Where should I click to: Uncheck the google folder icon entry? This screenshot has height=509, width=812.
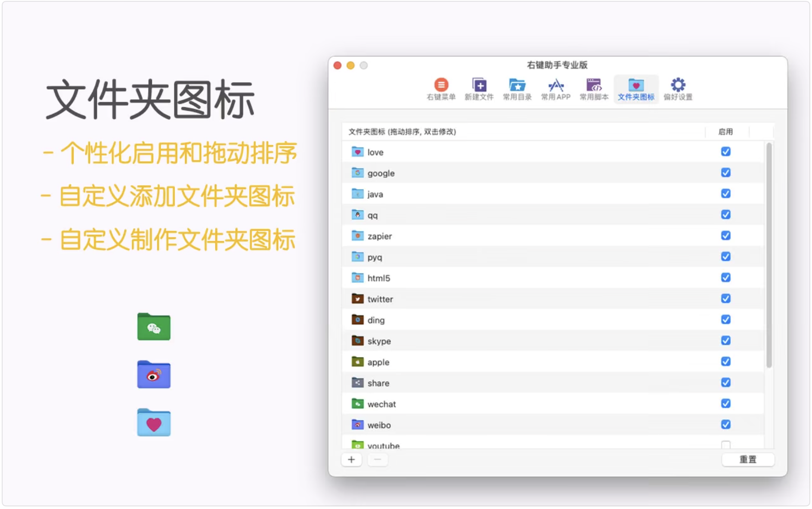[726, 172]
